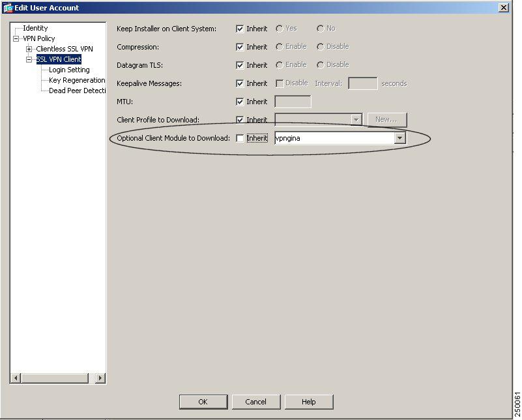
Task: Click the MTU value field
Action: pos(293,102)
